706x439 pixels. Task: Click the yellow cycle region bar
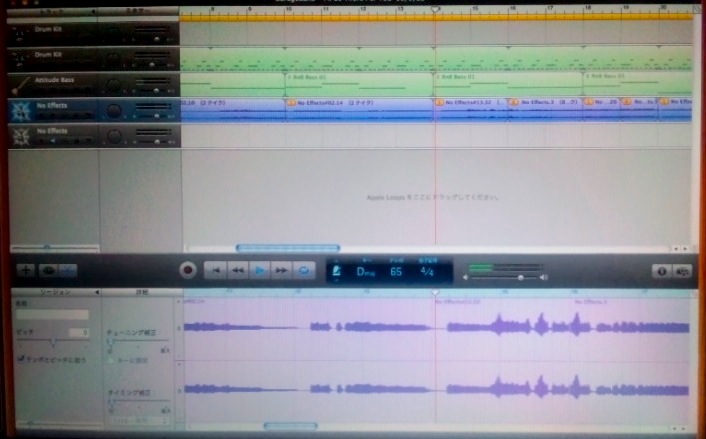pyautogui.click(x=436, y=17)
